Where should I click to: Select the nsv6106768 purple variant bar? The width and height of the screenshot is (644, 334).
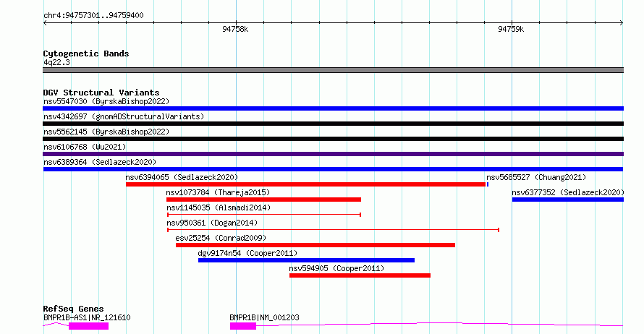click(x=333, y=154)
